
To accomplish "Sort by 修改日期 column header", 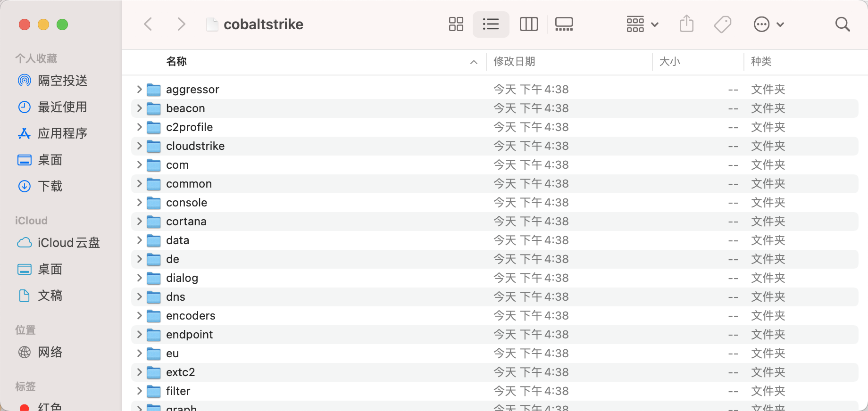I will 514,61.
